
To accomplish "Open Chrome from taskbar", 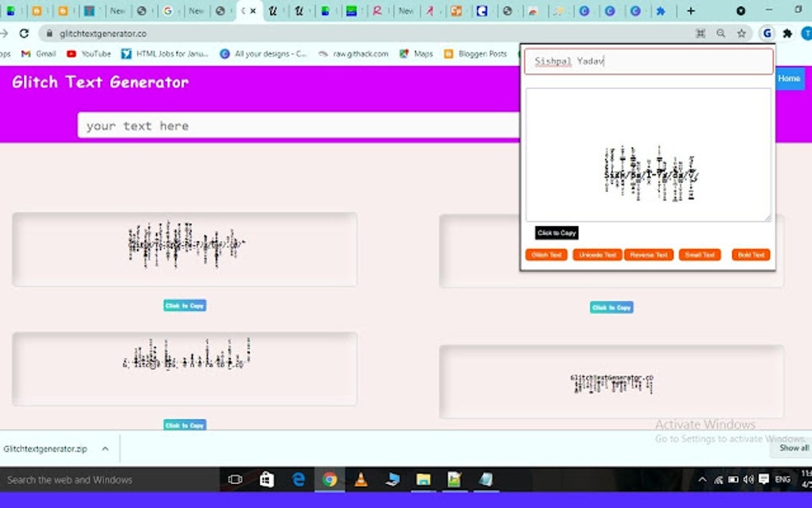I will point(330,479).
